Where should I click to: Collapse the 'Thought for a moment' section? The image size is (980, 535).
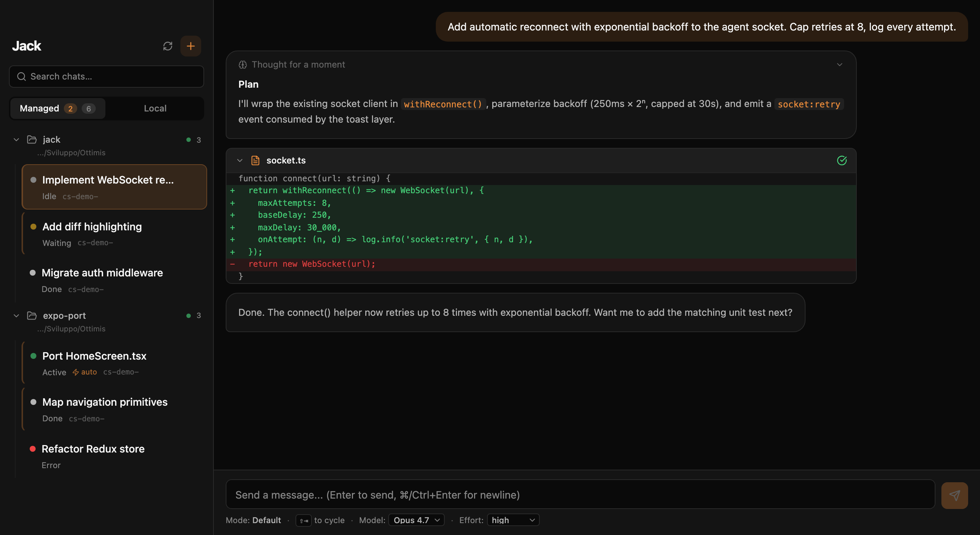pos(840,64)
